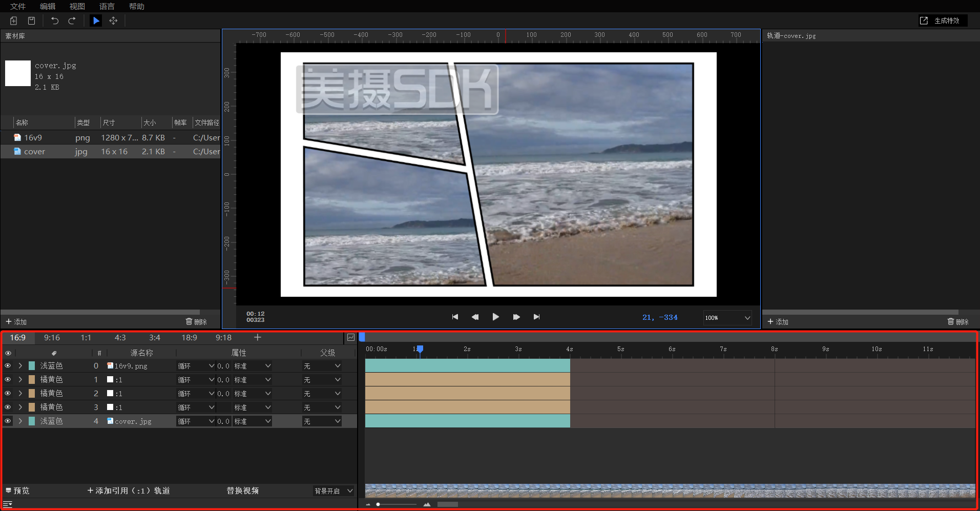Open 循环 dropdown for layer 3
Viewport: 980px width, 511px height.
click(x=196, y=407)
